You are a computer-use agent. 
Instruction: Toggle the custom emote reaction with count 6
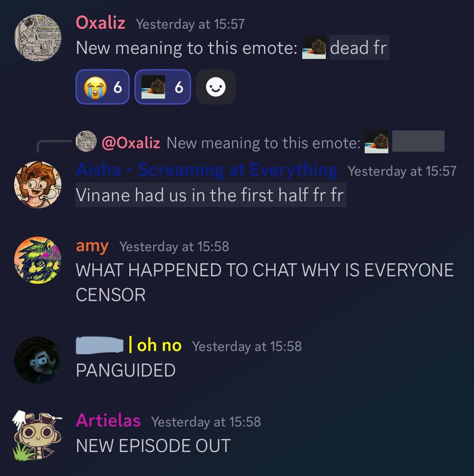(x=163, y=87)
